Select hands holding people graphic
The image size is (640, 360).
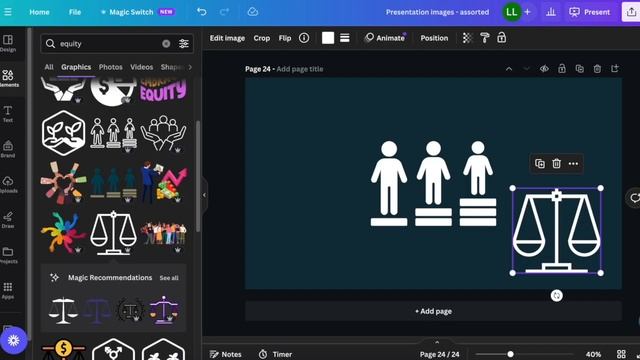164,133
